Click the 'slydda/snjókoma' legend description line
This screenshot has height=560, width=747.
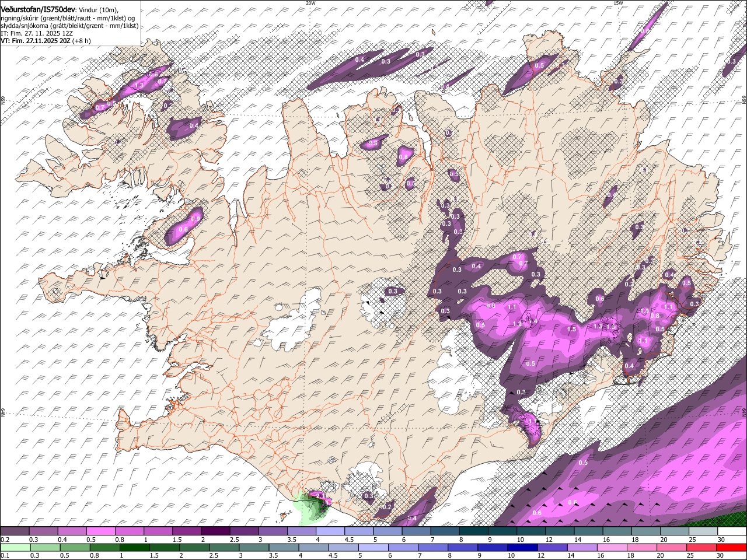(69, 26)
